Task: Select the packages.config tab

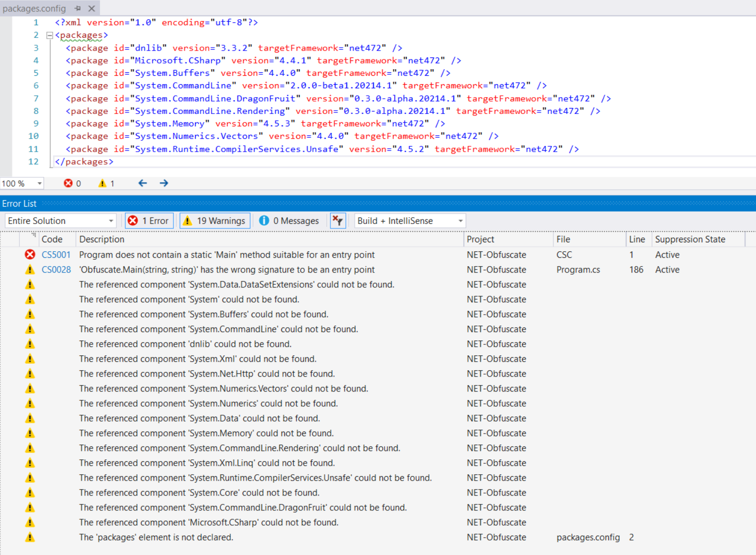Action: tap(35, 8)
